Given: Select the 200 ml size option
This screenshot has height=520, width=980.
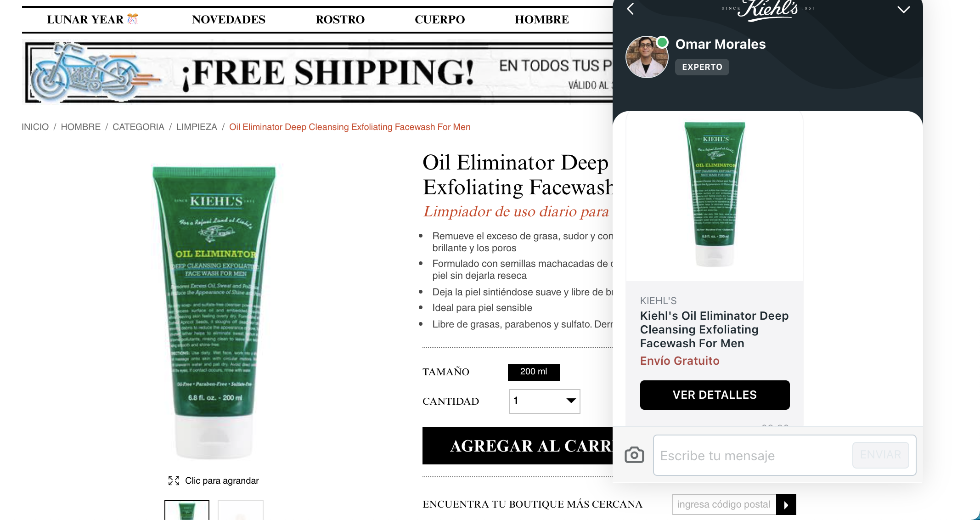Looking at the screenshot, I should [534, 372].
